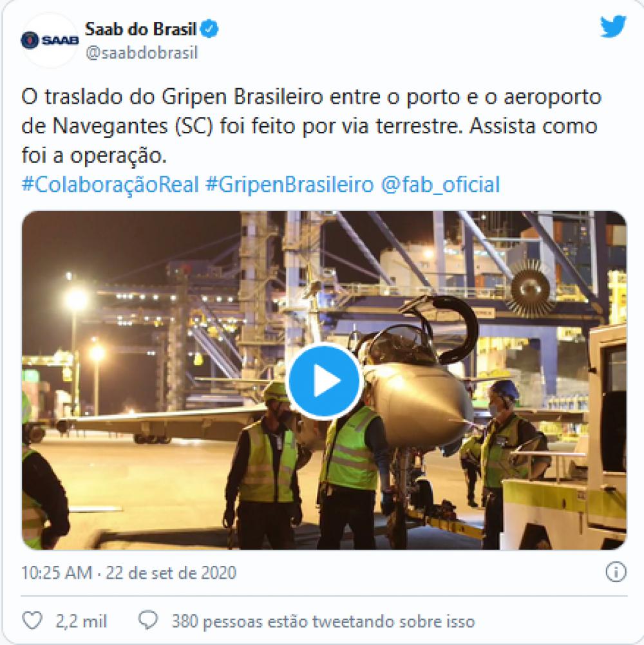The image size is (644, 645).
Task: Open tweet info circle icon
Action: [x=616, y=572]
